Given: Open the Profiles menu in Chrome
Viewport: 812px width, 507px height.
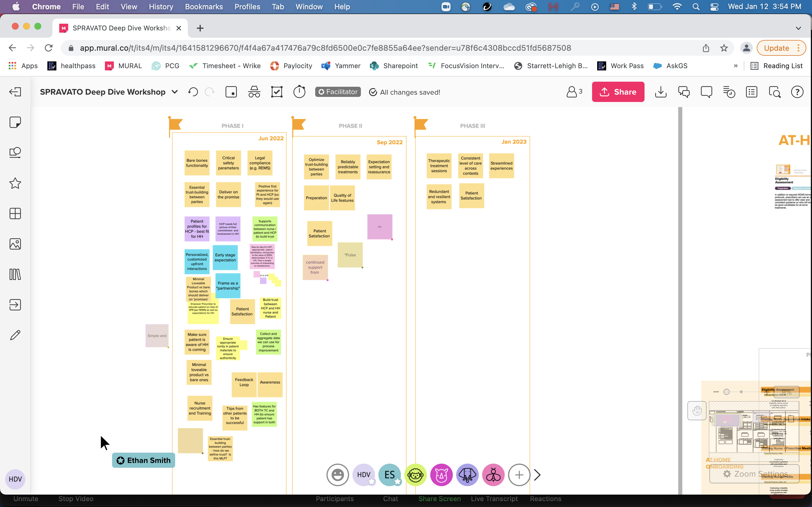Looking at the screenshot, I should (x=247, y=7).
